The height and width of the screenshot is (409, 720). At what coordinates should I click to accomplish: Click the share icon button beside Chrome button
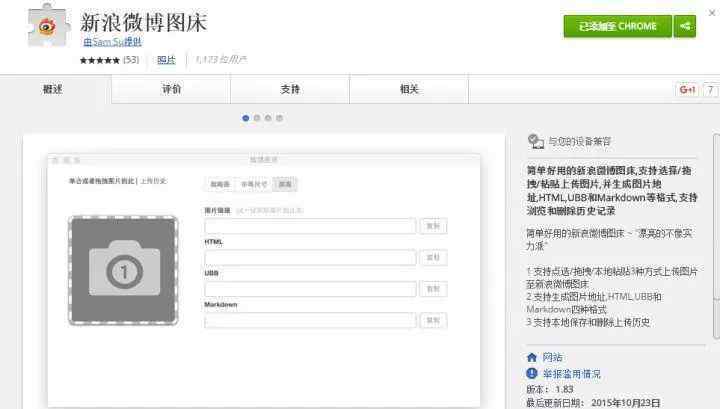pyautogui.click(x=685, y=26)
